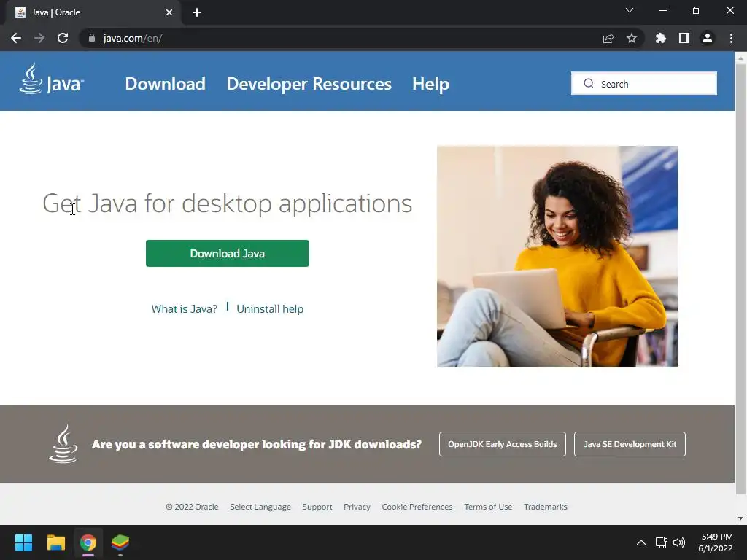
Task: Open Cookie Preferences footer link
Action: click(x=417, y=507)
